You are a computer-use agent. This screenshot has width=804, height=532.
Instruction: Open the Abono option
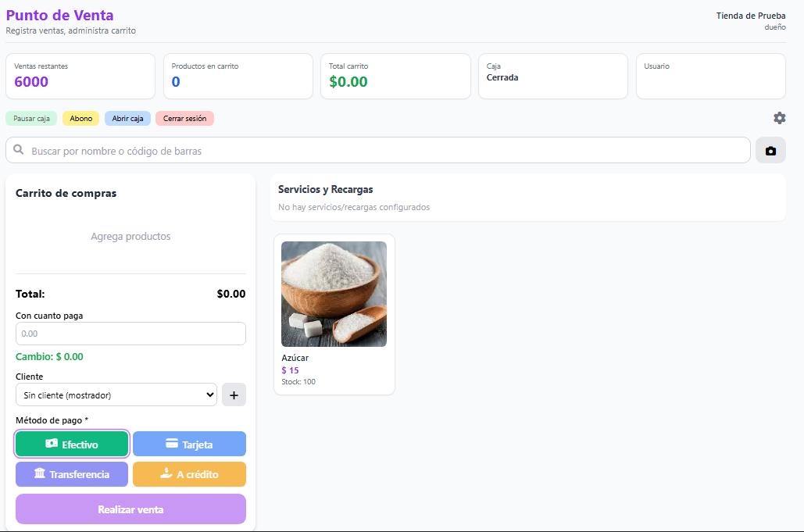pyautogui.click(x=81, y=119)
